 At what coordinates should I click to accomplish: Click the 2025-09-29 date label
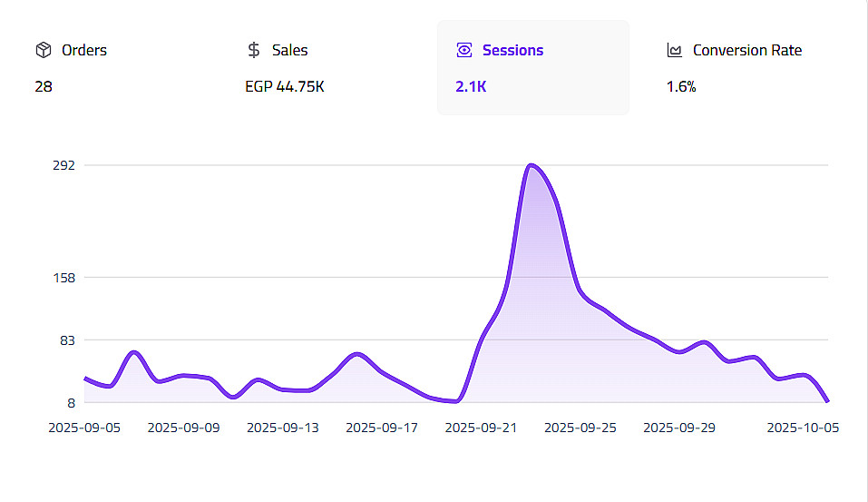point(680,427)
